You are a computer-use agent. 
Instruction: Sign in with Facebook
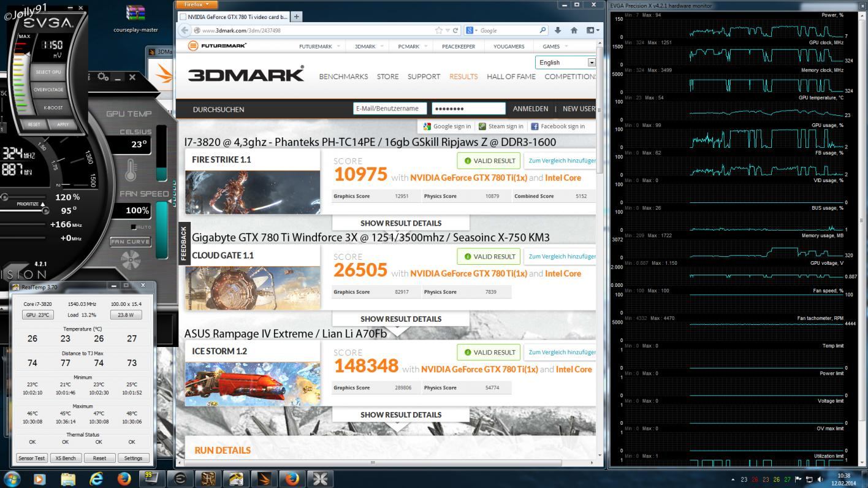(x=558, y=126)
